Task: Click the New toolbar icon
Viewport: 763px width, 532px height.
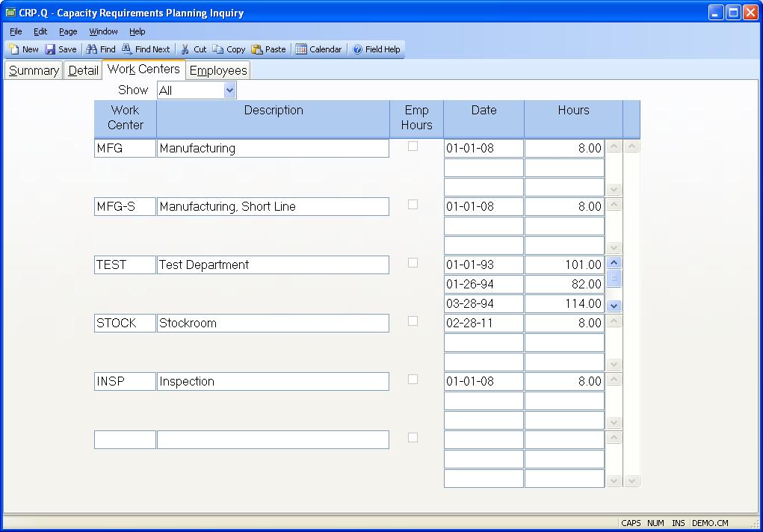Action: pos(13,49)
